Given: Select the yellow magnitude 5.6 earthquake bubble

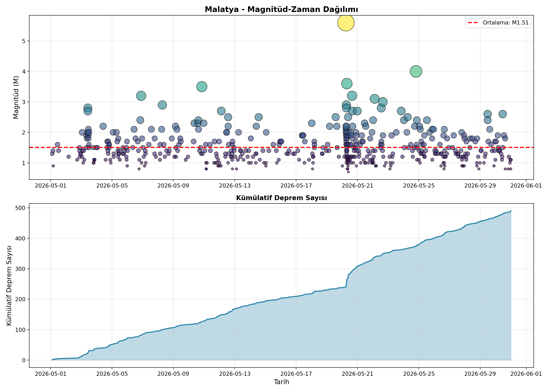Looking at the screenshot, I should 346,23.
